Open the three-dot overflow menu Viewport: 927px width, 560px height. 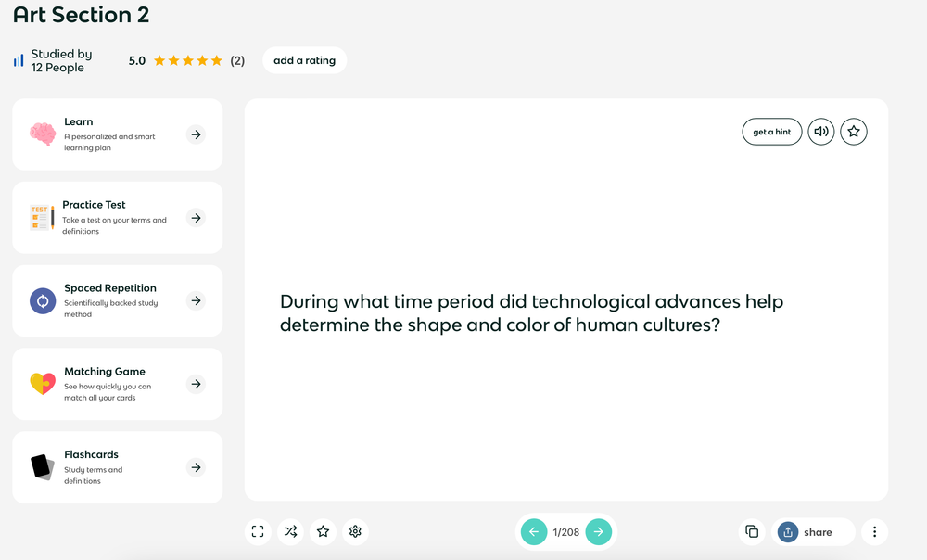tap(874, 531)
